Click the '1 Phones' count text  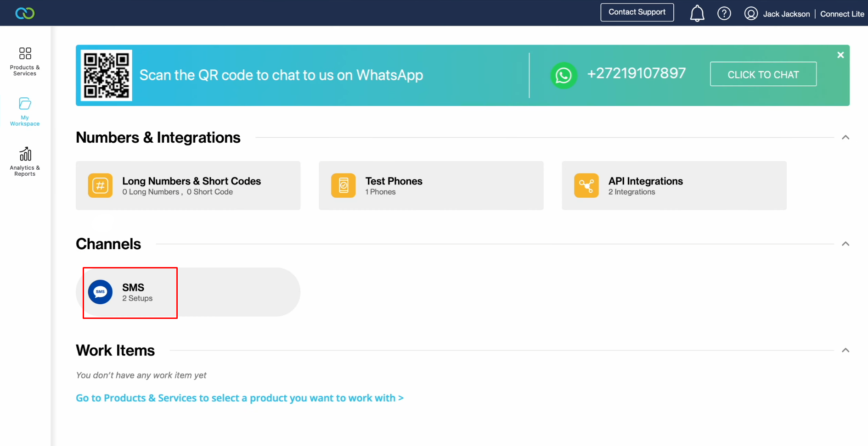380,192
